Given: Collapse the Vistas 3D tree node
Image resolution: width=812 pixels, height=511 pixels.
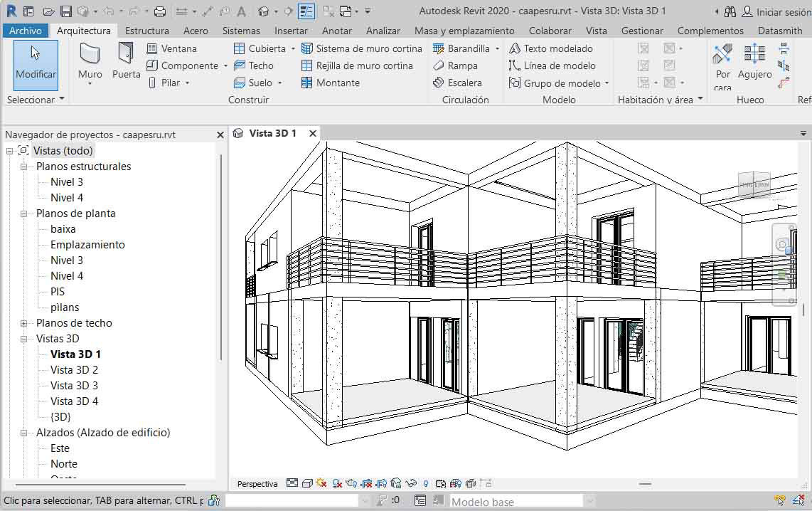Looking at the screenshot, I should click(x=23, y=338).
